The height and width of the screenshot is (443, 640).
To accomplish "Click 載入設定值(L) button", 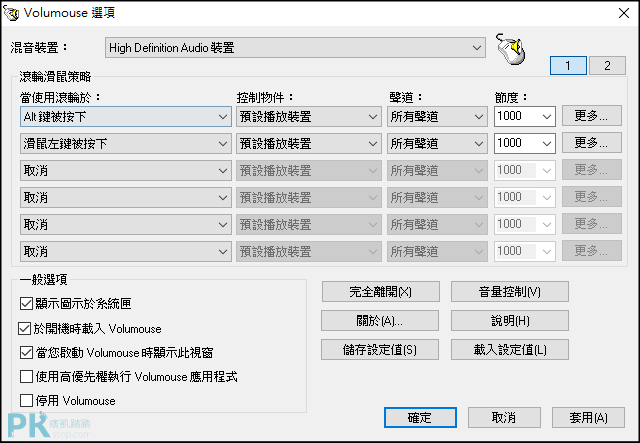I will tap(510, 350).
